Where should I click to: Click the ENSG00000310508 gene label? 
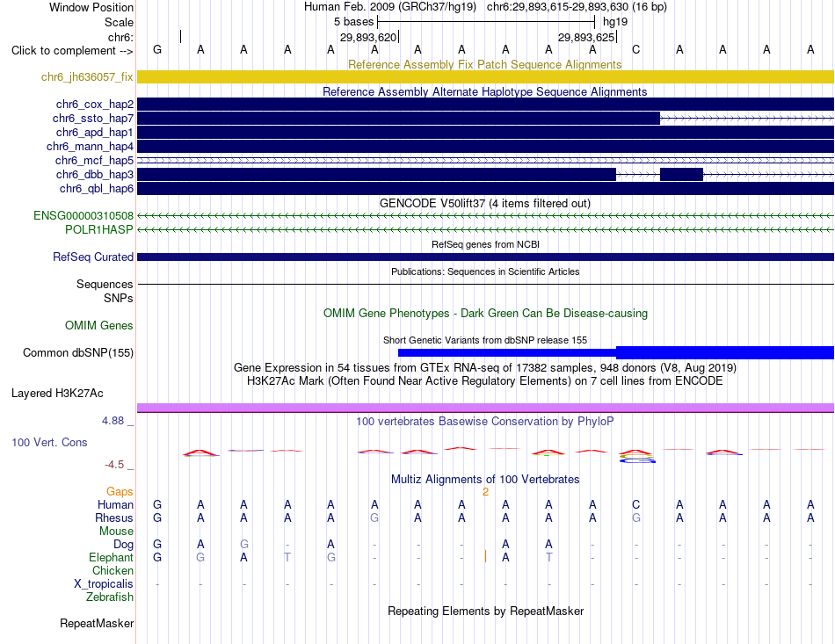tap(83, 215)
